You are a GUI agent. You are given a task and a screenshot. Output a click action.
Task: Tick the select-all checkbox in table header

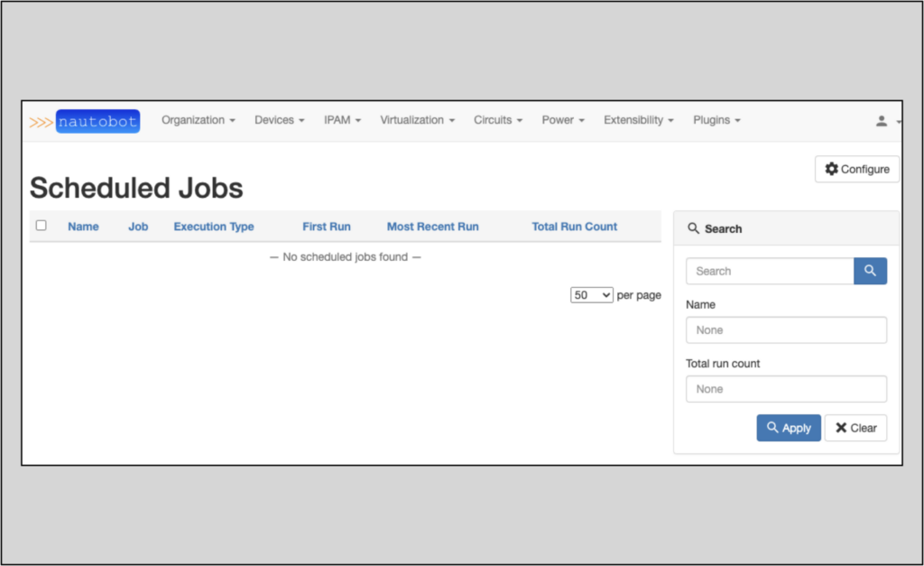coord(42,225)
